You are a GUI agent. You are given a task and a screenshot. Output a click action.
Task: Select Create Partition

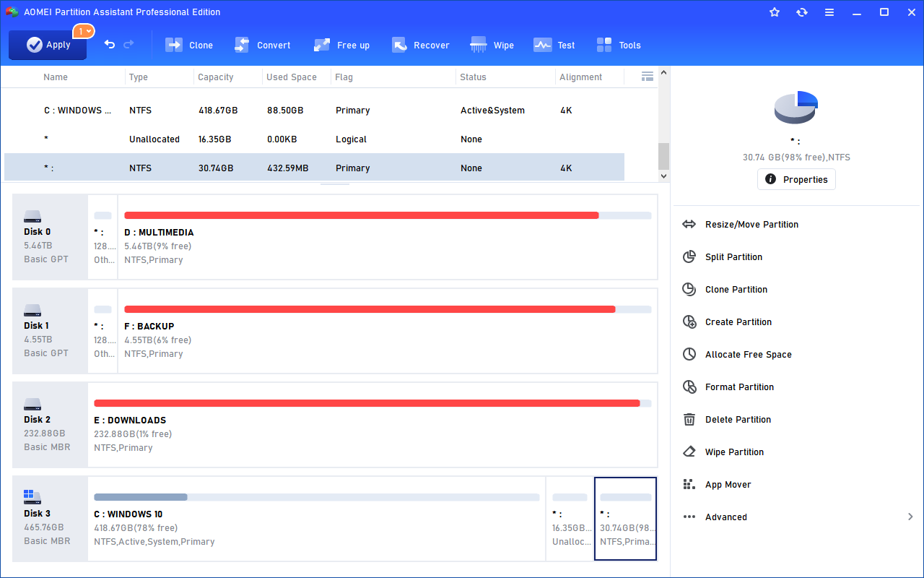pos(738,322)
